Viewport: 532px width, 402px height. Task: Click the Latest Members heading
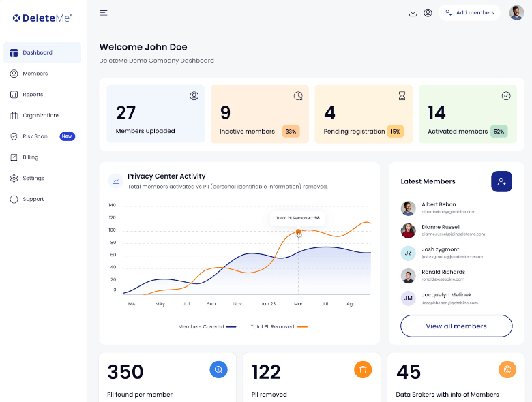[x=428, y=181]
